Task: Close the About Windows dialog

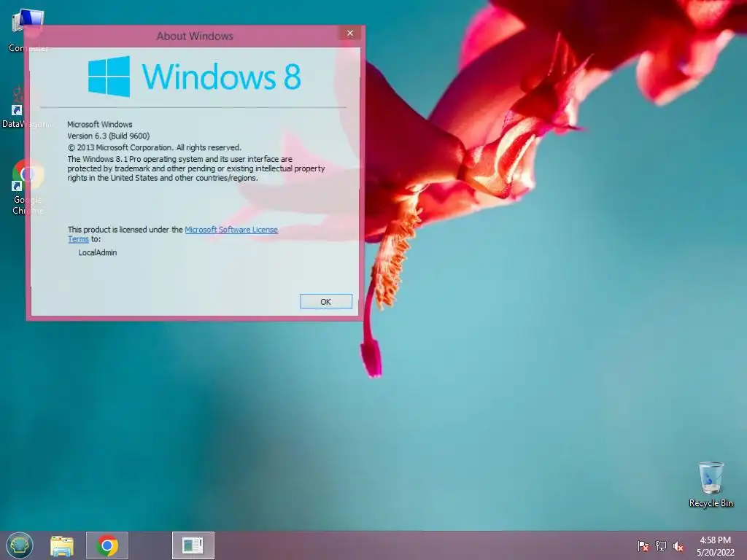Action: [x=350, y=33]
